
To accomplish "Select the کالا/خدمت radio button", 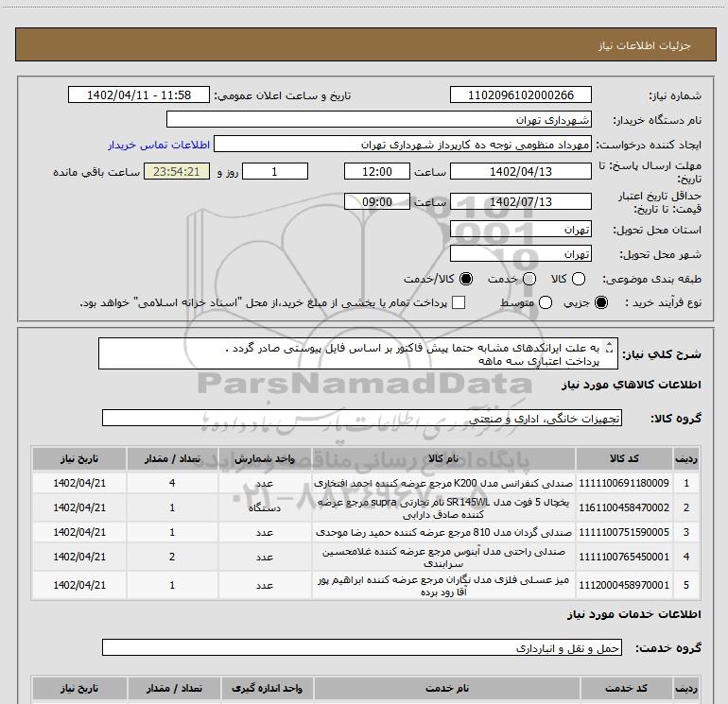I will point(466,279).
